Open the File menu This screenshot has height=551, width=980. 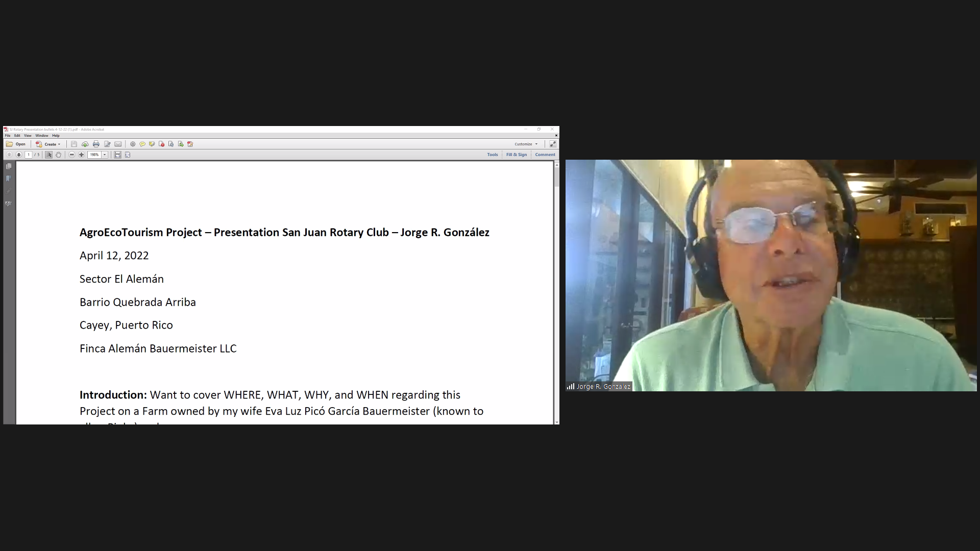(x=8, y=136)
